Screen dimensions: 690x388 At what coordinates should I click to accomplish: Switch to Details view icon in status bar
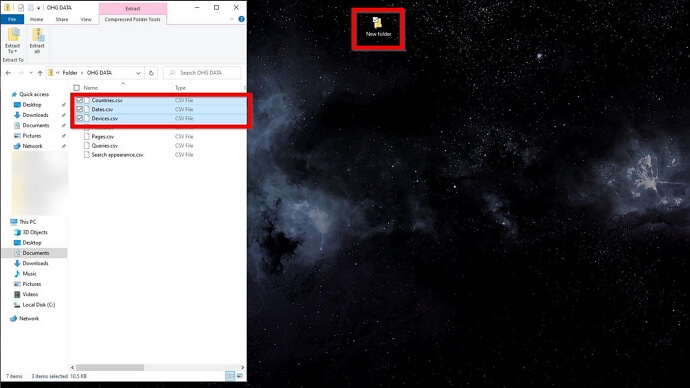[230, 376]
